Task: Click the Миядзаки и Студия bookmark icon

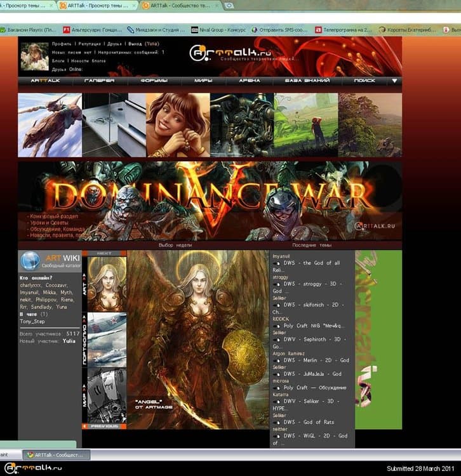Action: pos(130,30)
